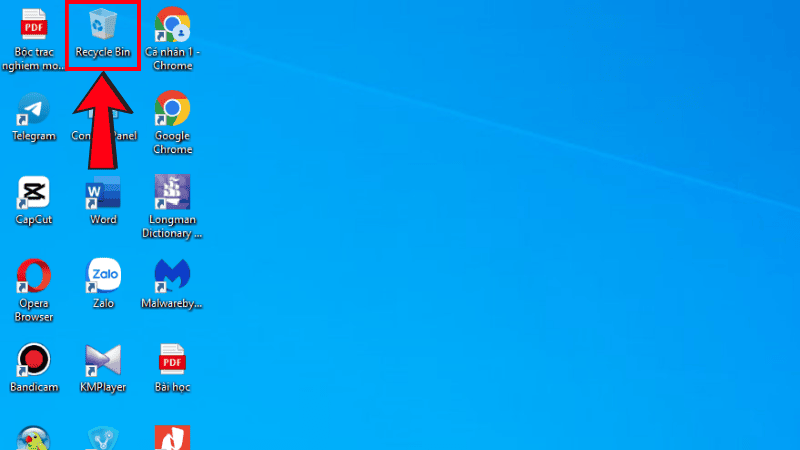Select the red-orange PDF app icon at bottom

172,438
